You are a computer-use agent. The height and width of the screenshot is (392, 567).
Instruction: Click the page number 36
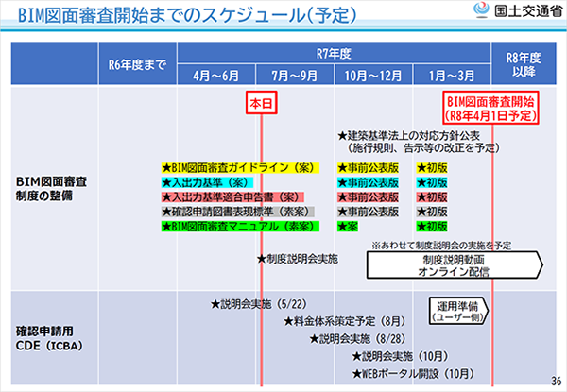pyautogui.click(x=555, y=379)
